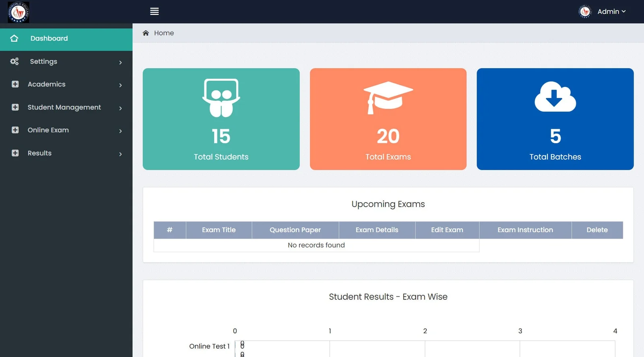Click the # column header
This screenshot has width=644, height=357.
pos(170,230)
